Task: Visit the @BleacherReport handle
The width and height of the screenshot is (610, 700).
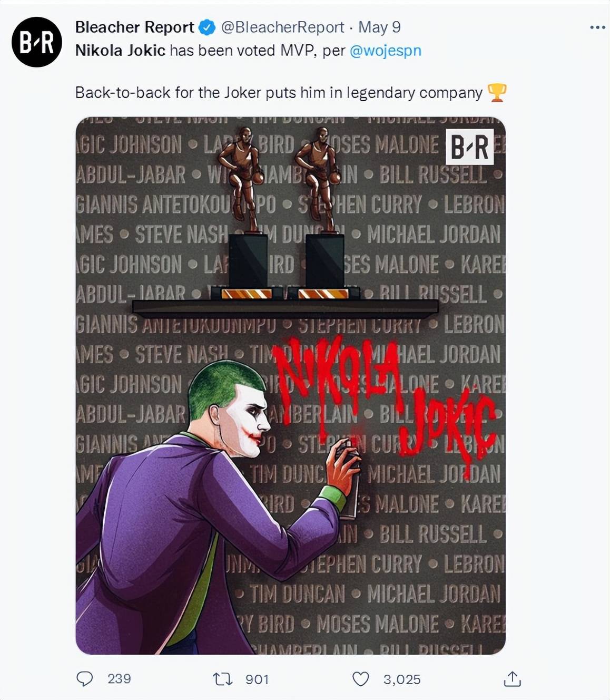Action: tap(282, 27)
